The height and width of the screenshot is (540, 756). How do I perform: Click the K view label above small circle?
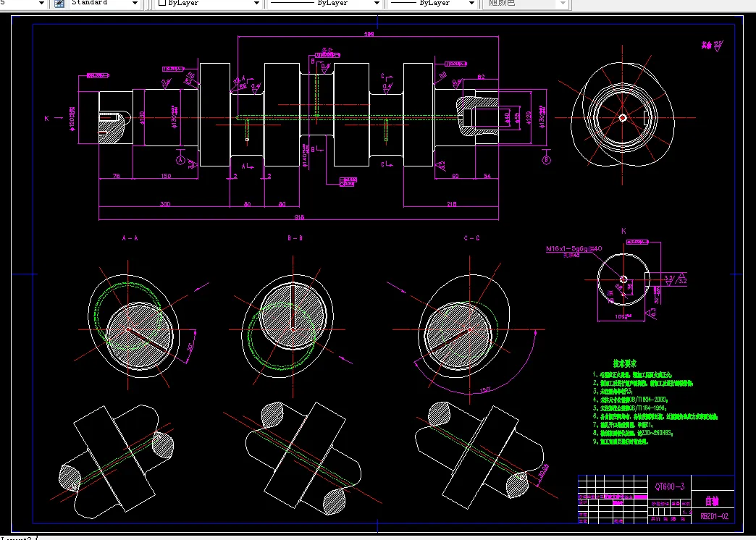[x=623, y=231]
